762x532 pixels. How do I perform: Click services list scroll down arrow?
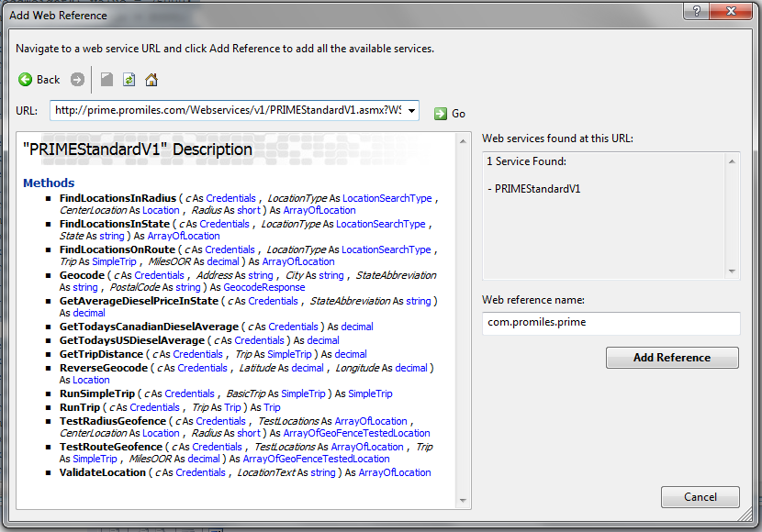tap(732, 272)
